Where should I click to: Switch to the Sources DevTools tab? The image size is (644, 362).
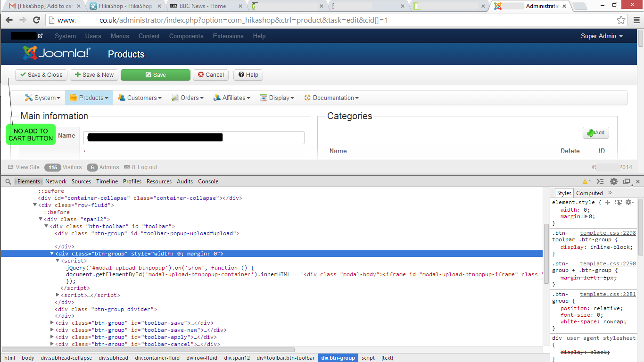click(x=81, y=181)
